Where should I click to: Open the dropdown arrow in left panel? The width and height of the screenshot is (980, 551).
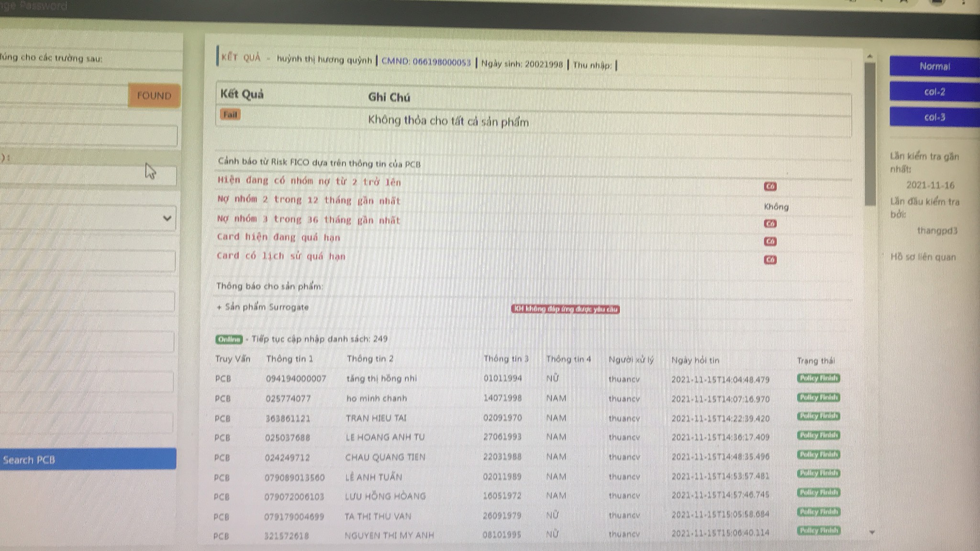[x=167, y=218]
